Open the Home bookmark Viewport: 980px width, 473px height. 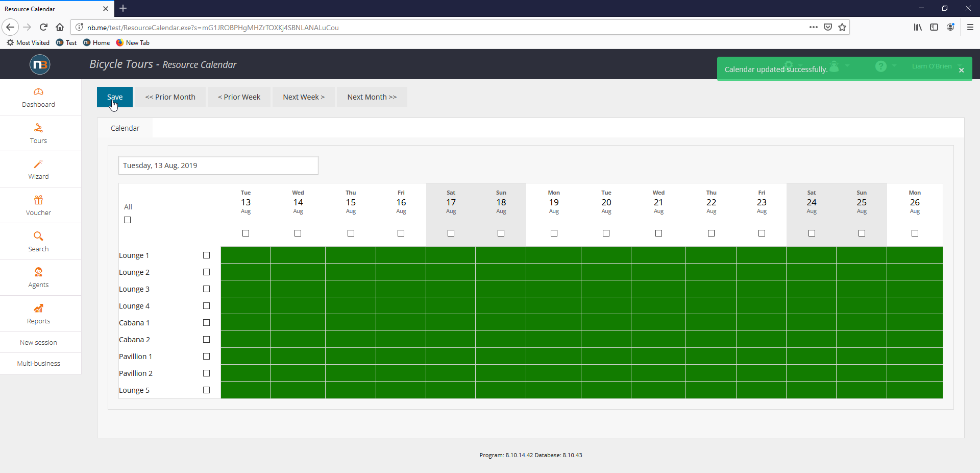tap(96, 43)
